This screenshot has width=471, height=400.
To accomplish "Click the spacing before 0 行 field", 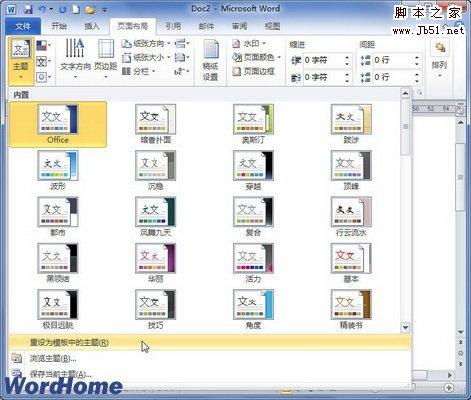I will (x=393, y=60).
